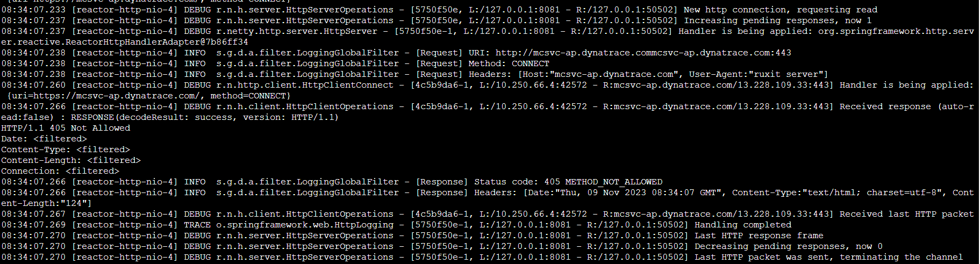Select the 'Method: CONNECT' log text
The height and width of the screenshot is (264, 980).
tap(509, 63)
